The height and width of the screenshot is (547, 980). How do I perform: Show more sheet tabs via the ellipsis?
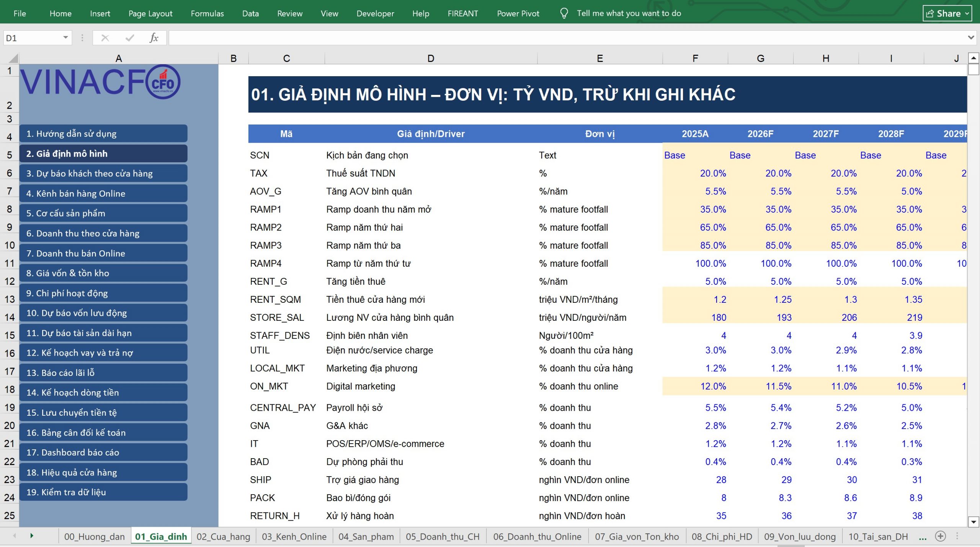pos(923,537)
